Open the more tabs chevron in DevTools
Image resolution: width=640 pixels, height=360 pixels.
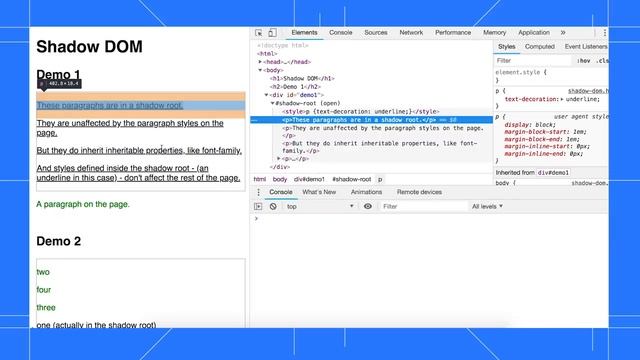pos(563,33)
